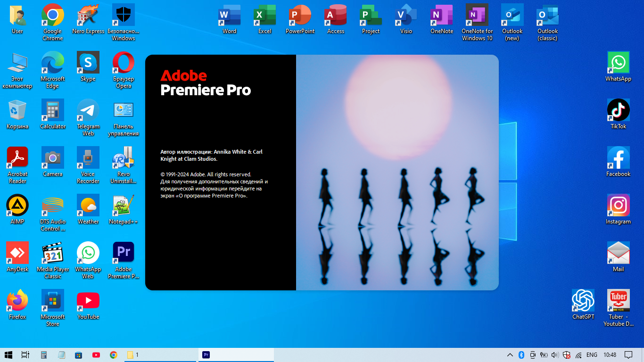The height and width of the screenshot is (362, 644).
Task: Click the Opera browser desktop shortcut
Action: point(124,70)
